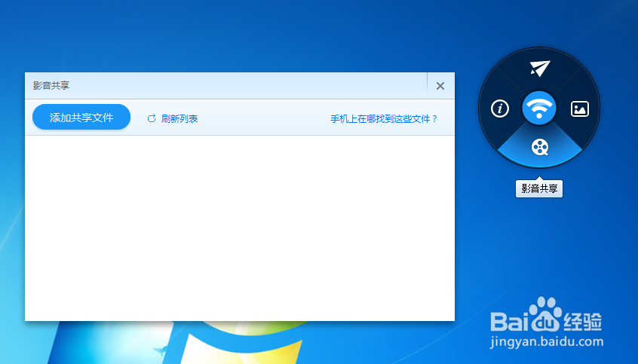Click the paper plane send icon

pos(540,69)
